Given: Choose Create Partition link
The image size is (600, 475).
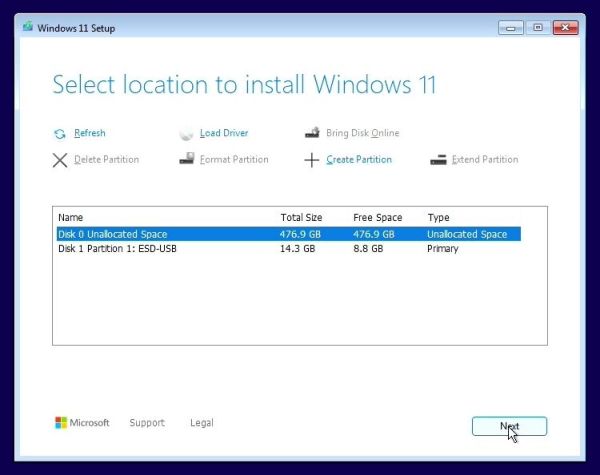Looking at the screenshot, I should pyautogui.click(x=359, y=159).
